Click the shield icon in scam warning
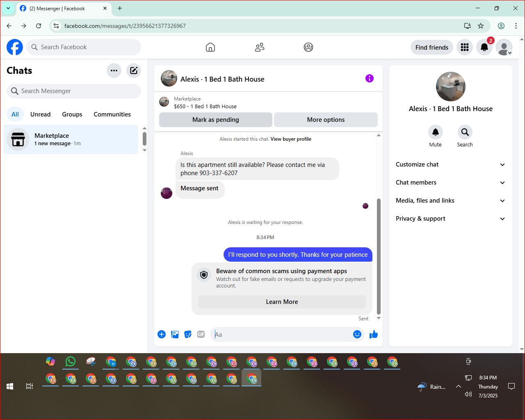 tap(204, 274)
